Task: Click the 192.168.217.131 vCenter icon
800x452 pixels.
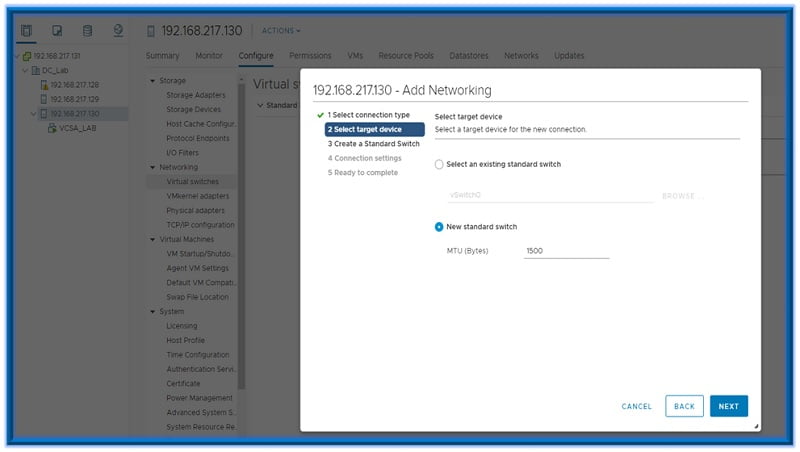Action: point(25,56)
